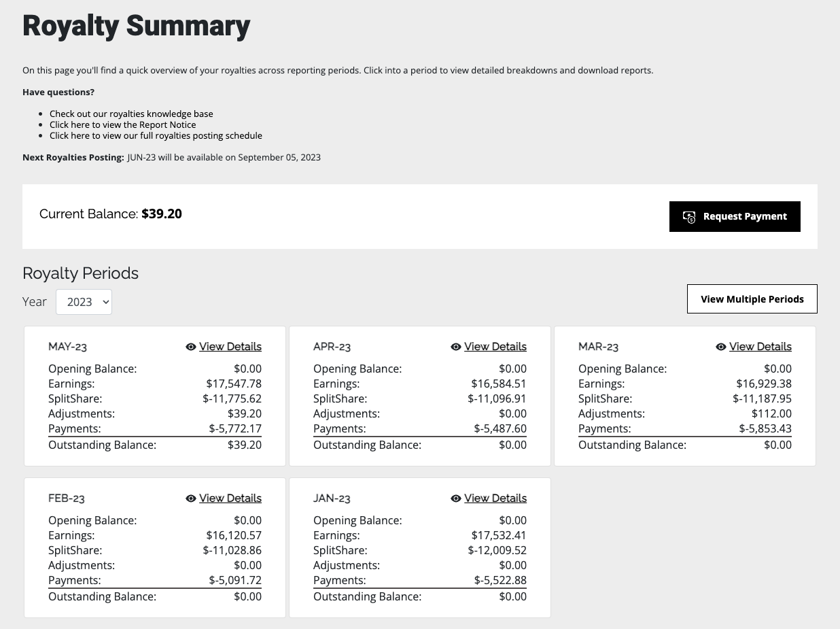
Task: Click MAY-23 Payments value $-5,772.17
Action: [235, 429]
